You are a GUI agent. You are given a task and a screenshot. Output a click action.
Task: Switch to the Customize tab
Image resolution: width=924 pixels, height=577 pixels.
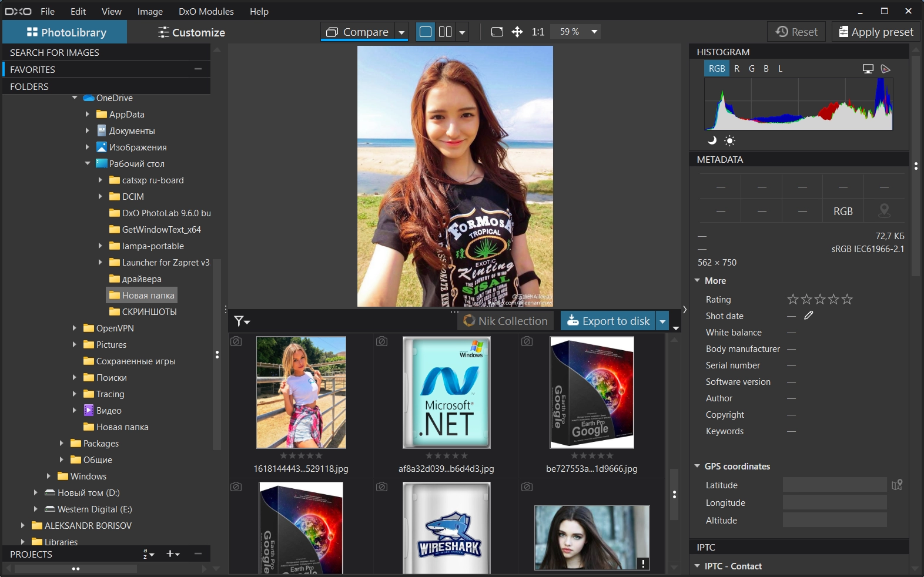click(x=191, y=32)
